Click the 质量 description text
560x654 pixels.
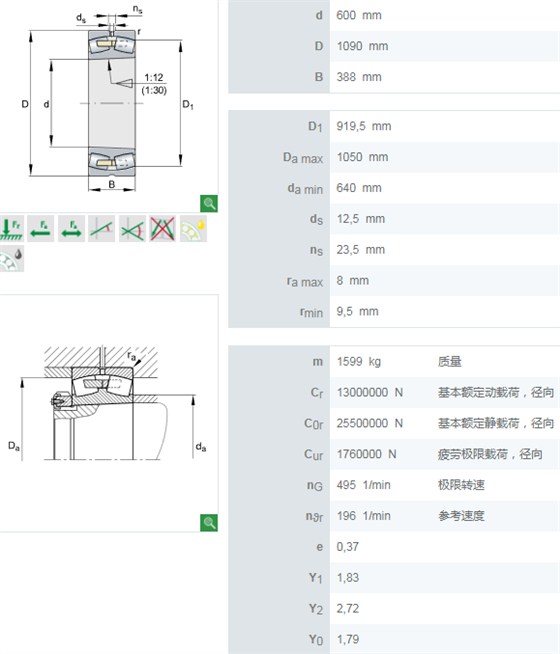(450, 362)
